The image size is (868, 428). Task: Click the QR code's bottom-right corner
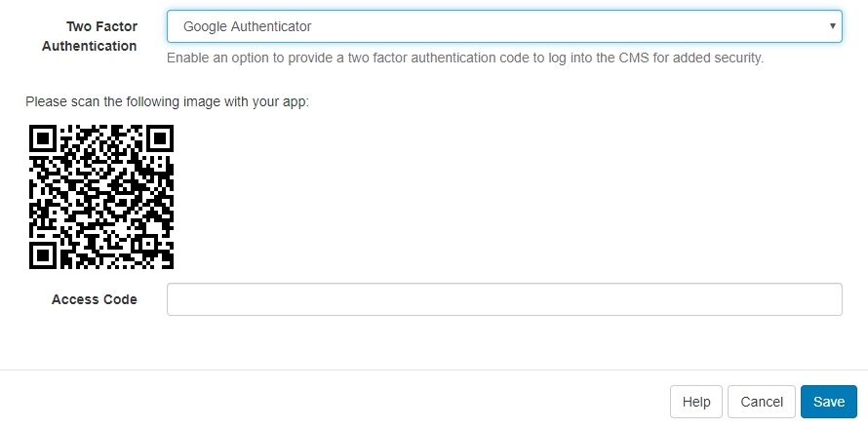click(x=170, y=264)
